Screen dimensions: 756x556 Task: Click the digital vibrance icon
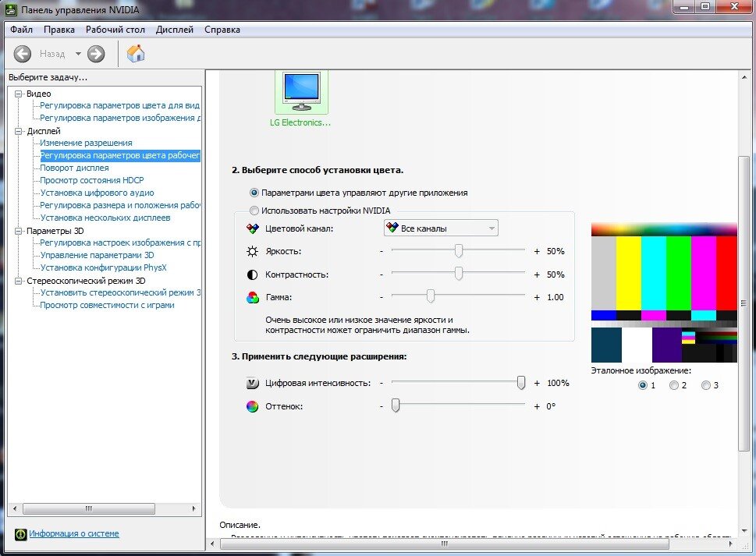(x=252, y=383)
